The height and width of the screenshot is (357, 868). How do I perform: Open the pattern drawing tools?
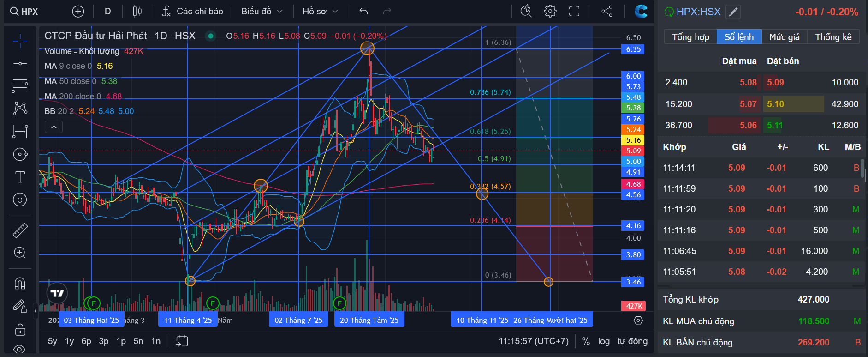20,109
